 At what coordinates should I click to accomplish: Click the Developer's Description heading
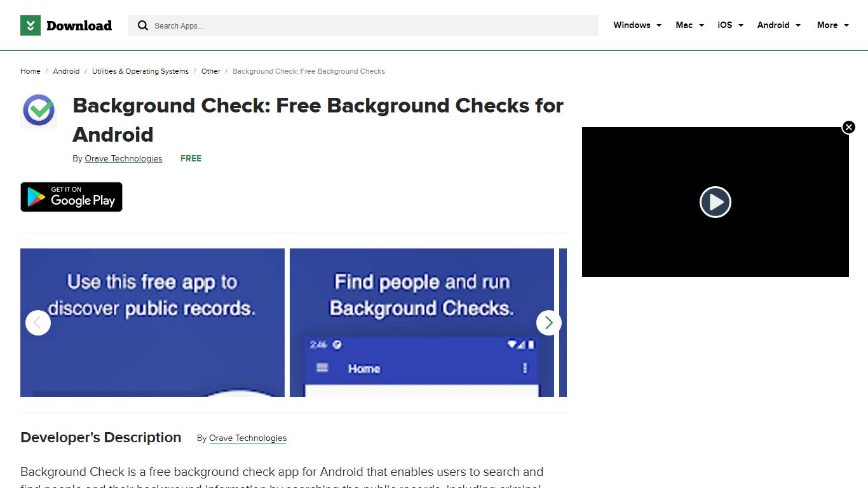pyautogui.click(x=101, y=437)
